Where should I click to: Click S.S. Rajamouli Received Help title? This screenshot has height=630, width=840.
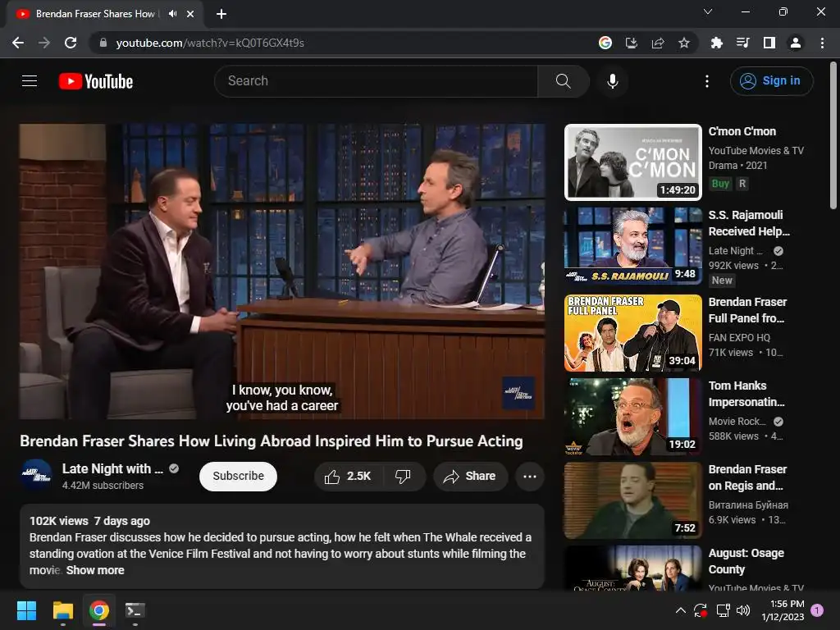coord(749,223)
